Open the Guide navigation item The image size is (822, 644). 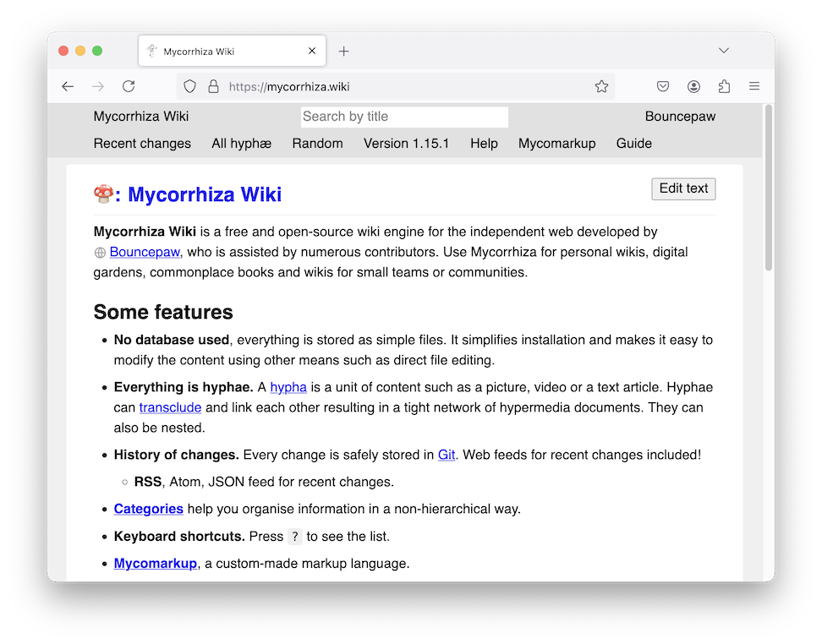click(x=633, y=144)
